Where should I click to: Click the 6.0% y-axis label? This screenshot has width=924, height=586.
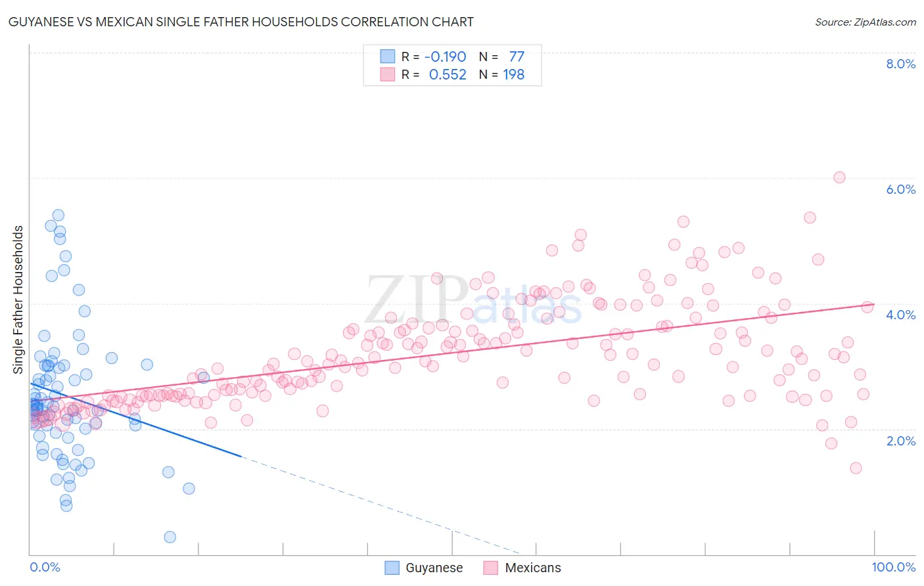[900, 189]
